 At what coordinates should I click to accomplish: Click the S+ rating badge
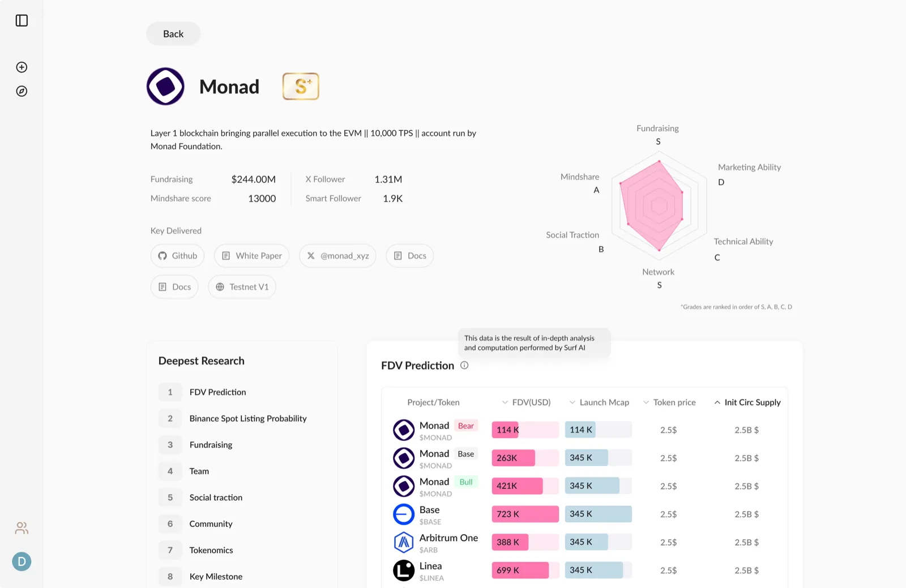pyautogui.click(x=301, y=87)
